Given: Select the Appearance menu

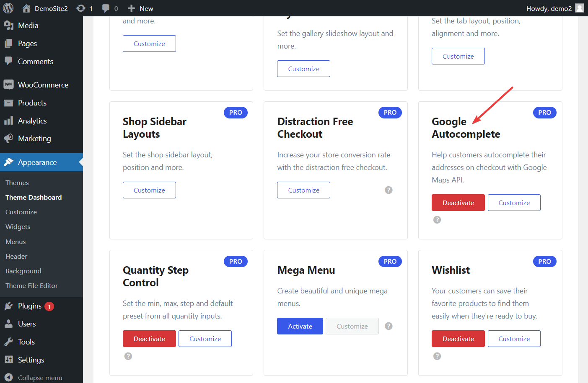Looking at the screenshot, I should [41, 162].
